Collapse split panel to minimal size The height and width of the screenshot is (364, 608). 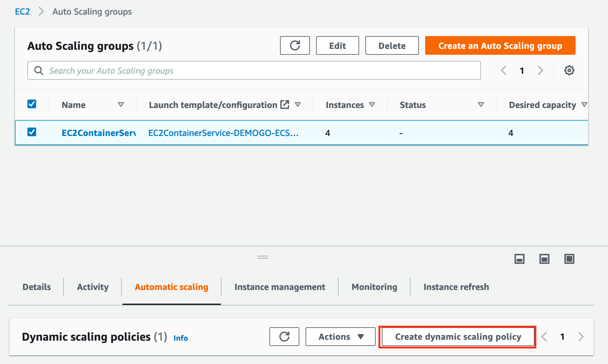pyautogui.click(x=519, y=259)
